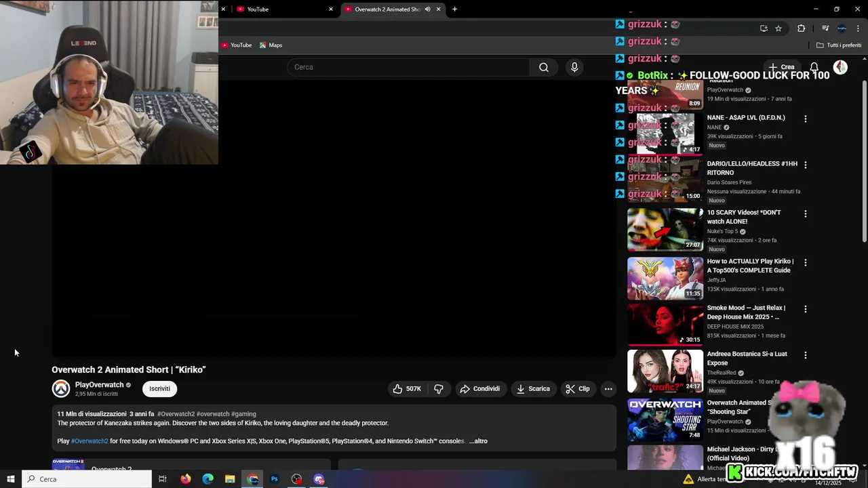Open options for 10 SCARY Videos

point(805,213)
